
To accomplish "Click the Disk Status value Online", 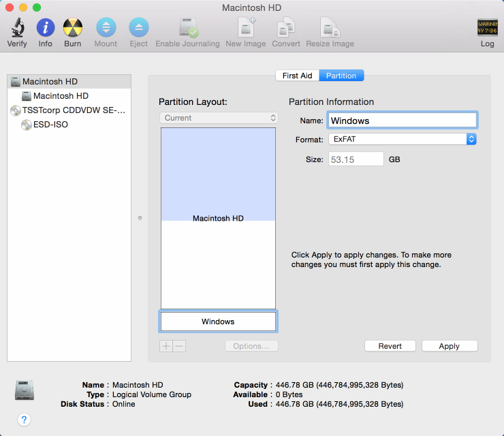I will [x=123, y=404].
